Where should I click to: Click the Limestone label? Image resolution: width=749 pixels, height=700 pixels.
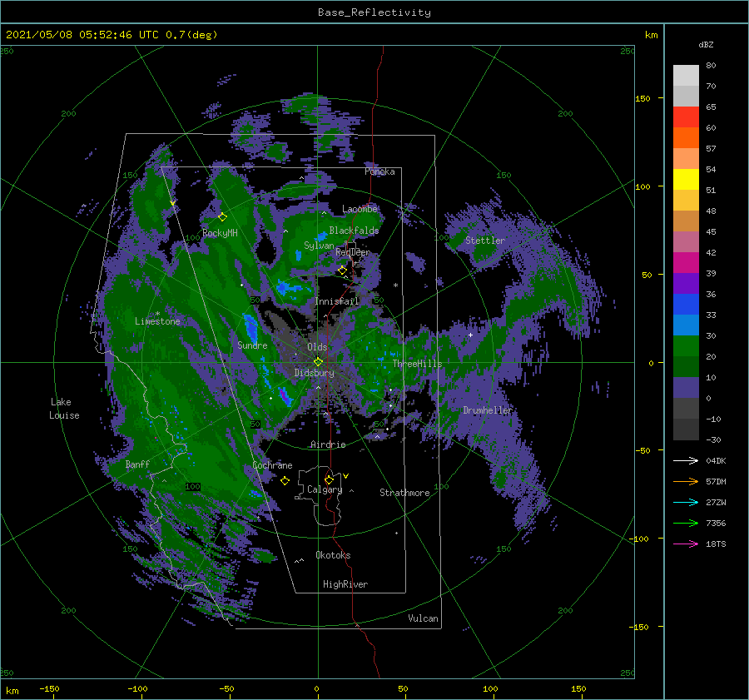[157, 321]
